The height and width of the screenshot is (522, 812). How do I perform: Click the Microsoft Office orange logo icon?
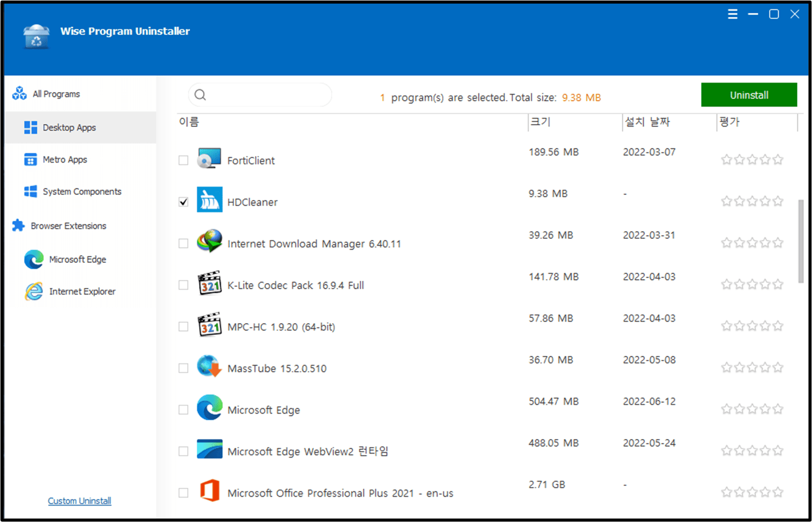click(210, 491)
